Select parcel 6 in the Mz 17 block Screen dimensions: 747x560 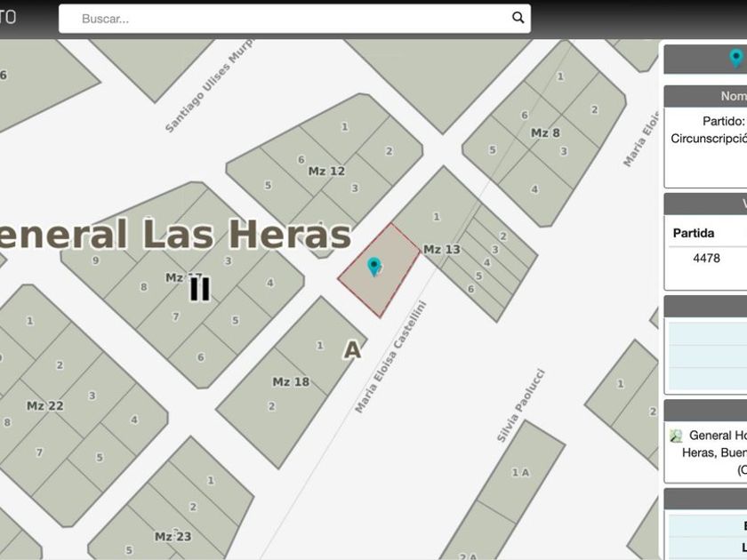click(x=201, y=357)
